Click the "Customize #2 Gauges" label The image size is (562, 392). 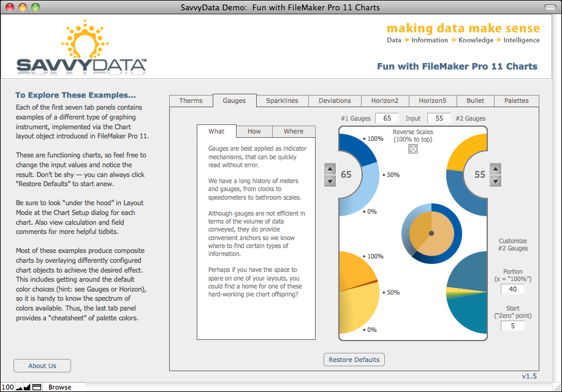(512, 244)
